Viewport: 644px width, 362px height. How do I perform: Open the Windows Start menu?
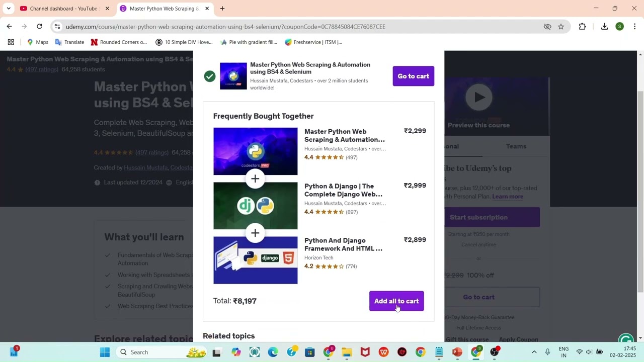(105, 352)
